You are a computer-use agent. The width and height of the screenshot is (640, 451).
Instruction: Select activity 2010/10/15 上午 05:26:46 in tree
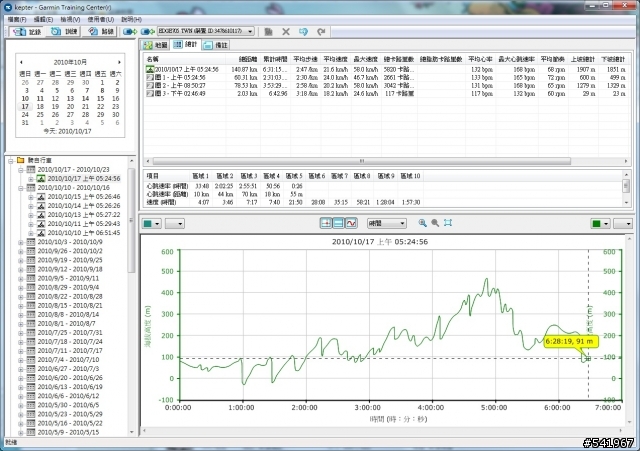pyautogui.click(x=84, y=197)
